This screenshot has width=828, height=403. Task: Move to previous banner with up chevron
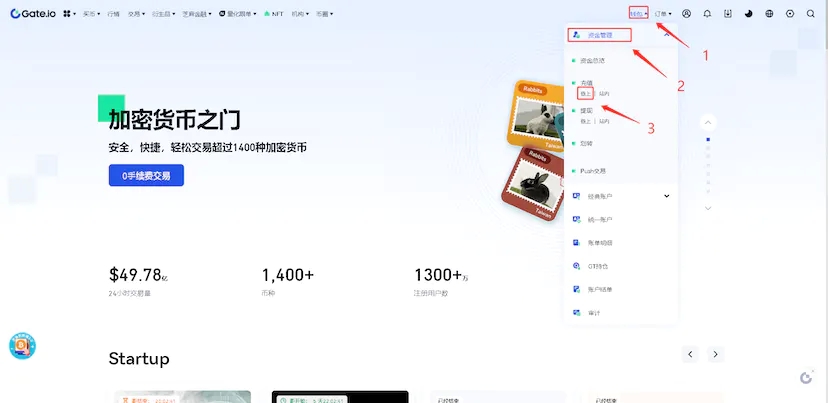pyautogui.click(x=708, y=123)
